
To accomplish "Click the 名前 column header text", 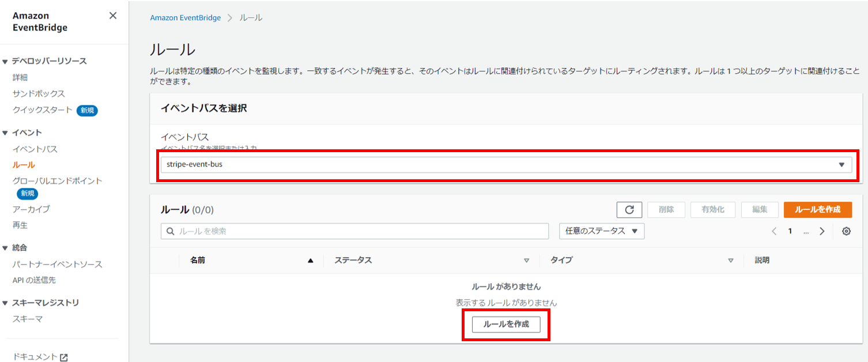I will click(x=198, y=261).
